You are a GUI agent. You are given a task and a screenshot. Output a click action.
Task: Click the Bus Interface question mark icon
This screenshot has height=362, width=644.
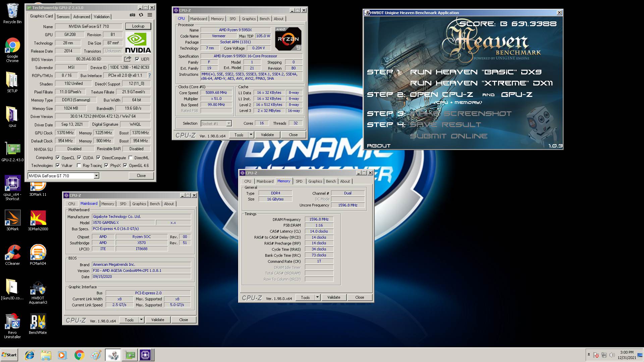pos(150,75)
